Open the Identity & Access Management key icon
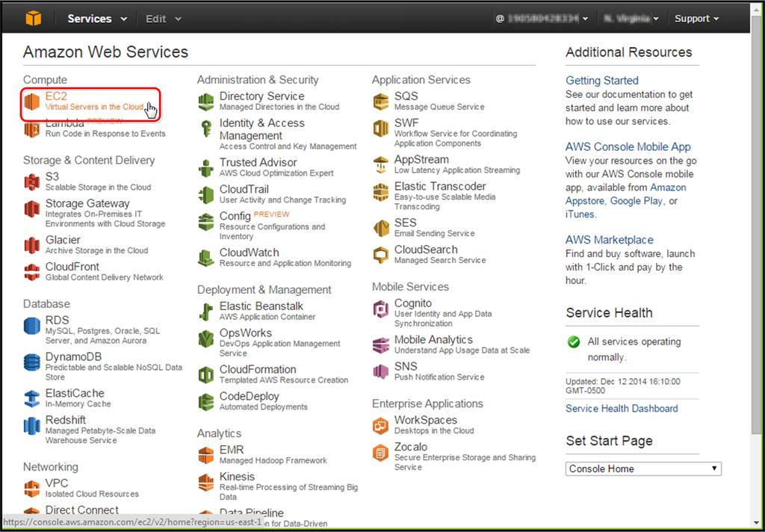Screen dimensions: 765x532 tap(206, 129)
